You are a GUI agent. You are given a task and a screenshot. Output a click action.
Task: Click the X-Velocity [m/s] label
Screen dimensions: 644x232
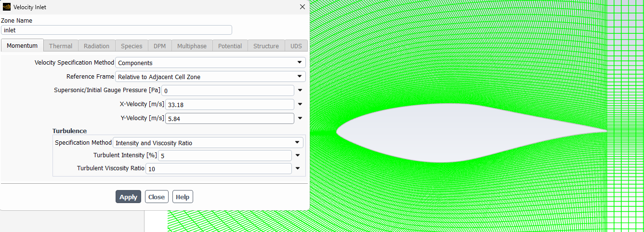[x=142, y=104]
